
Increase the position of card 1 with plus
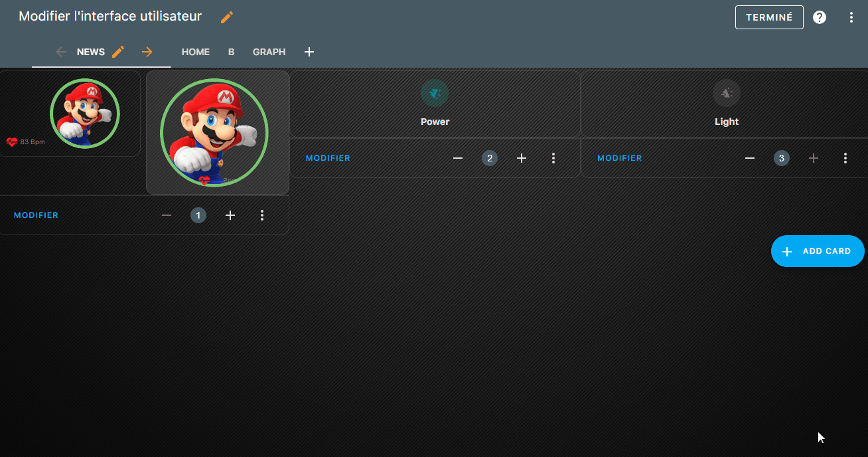[x=230, y=215]
